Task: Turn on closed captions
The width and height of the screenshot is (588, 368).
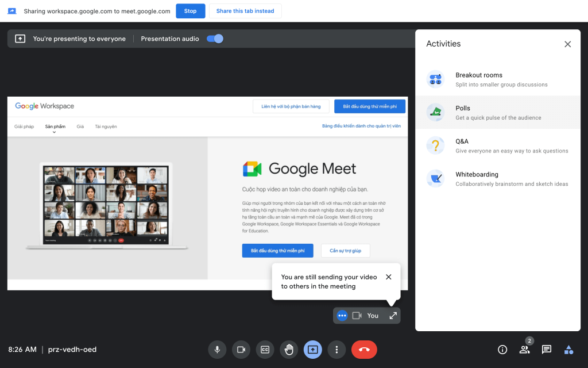Action: coord(265,350)
